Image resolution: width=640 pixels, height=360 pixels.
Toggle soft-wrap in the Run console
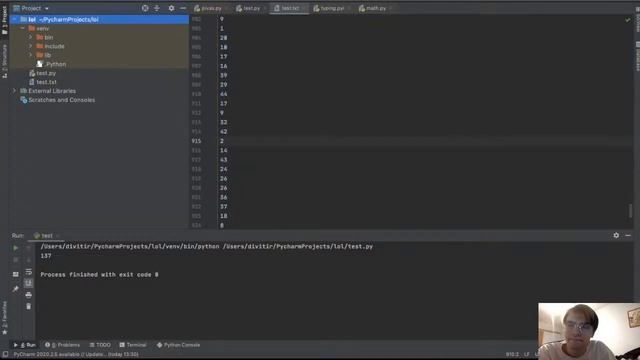[29, 272]
